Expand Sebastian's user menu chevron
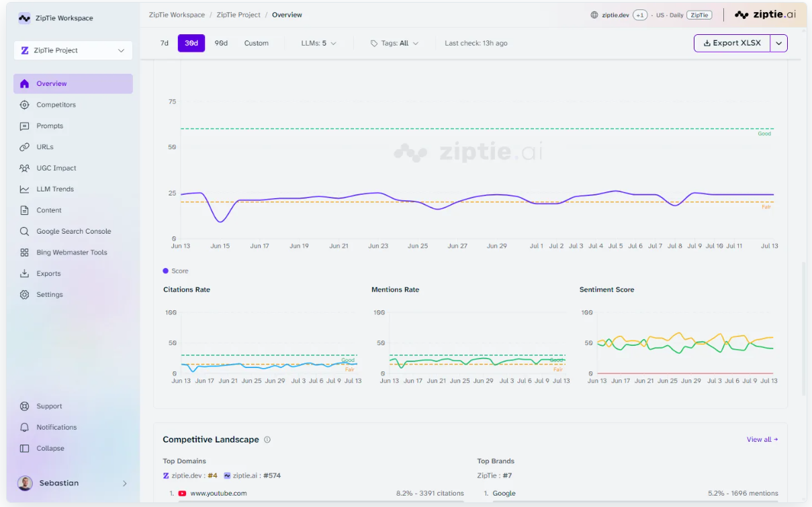The width and height of the screenshot is (812, 507). point(125,483)
